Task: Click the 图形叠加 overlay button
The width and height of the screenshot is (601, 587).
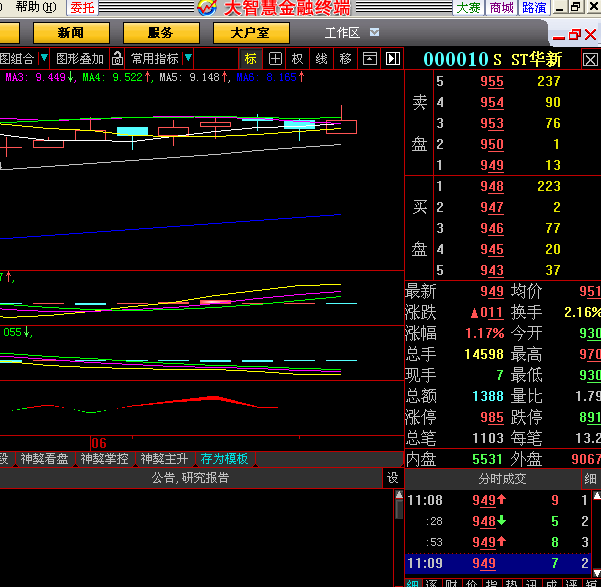Action: (80, 59)
